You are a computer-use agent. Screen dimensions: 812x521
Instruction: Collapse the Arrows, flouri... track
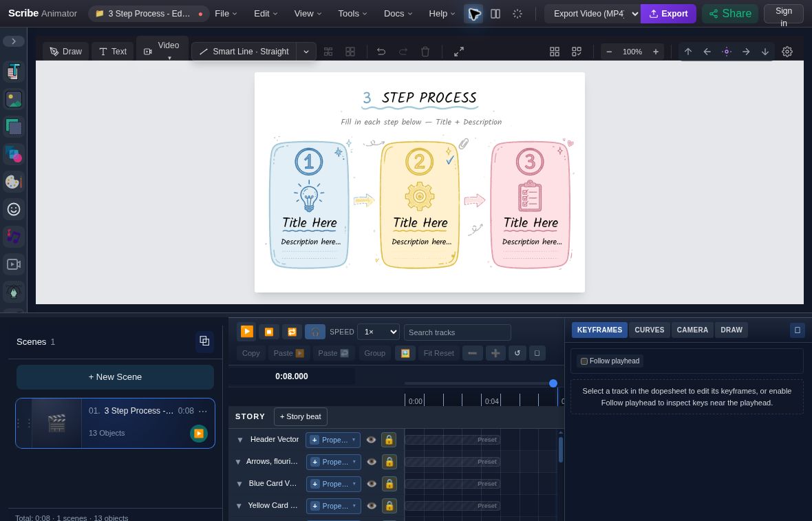(238, 461)
